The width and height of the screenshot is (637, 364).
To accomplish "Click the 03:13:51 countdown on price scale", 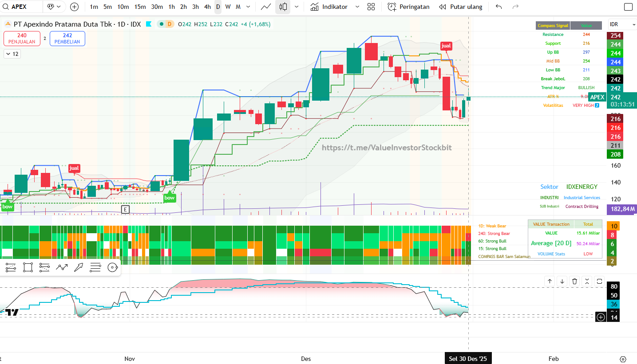I will [621, 104].
